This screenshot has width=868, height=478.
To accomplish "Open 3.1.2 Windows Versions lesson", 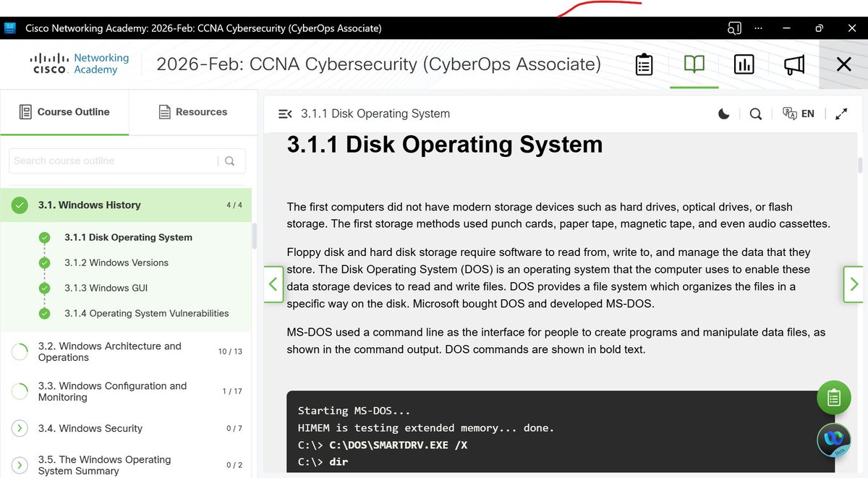I will [x=116, y=263].
